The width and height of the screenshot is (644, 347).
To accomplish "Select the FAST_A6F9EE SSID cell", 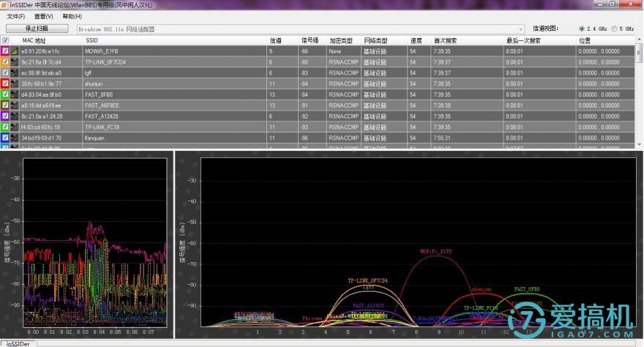I will pos(174,105).
